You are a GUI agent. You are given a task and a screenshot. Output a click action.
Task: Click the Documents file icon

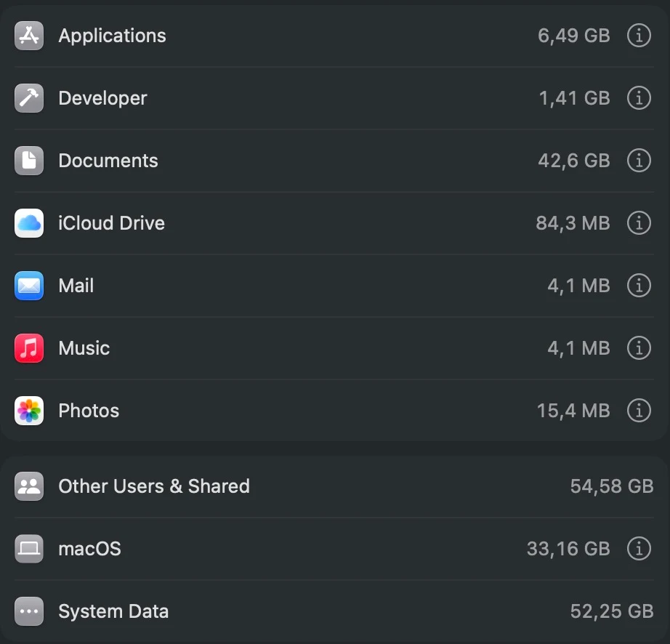[29, 160]
